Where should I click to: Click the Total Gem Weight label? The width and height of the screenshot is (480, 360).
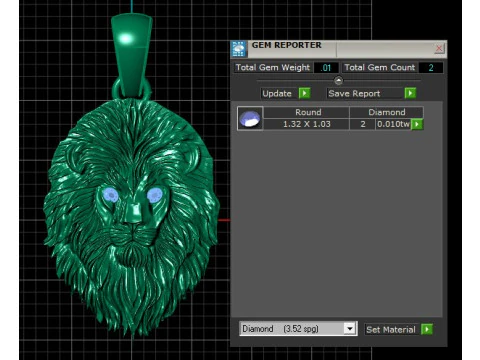[273, 68]
